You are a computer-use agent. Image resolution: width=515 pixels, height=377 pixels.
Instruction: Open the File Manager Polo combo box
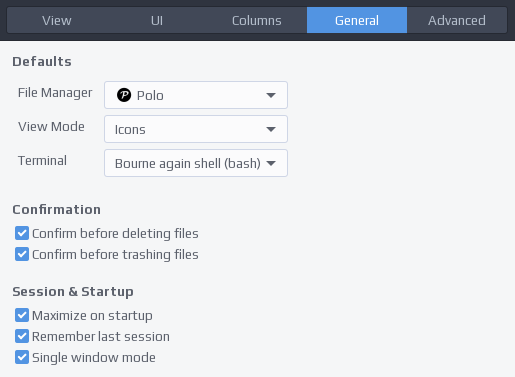196,95
